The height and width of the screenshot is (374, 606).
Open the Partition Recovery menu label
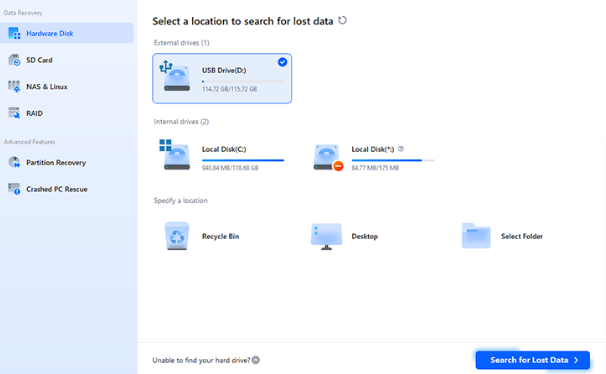pos(56,162)
